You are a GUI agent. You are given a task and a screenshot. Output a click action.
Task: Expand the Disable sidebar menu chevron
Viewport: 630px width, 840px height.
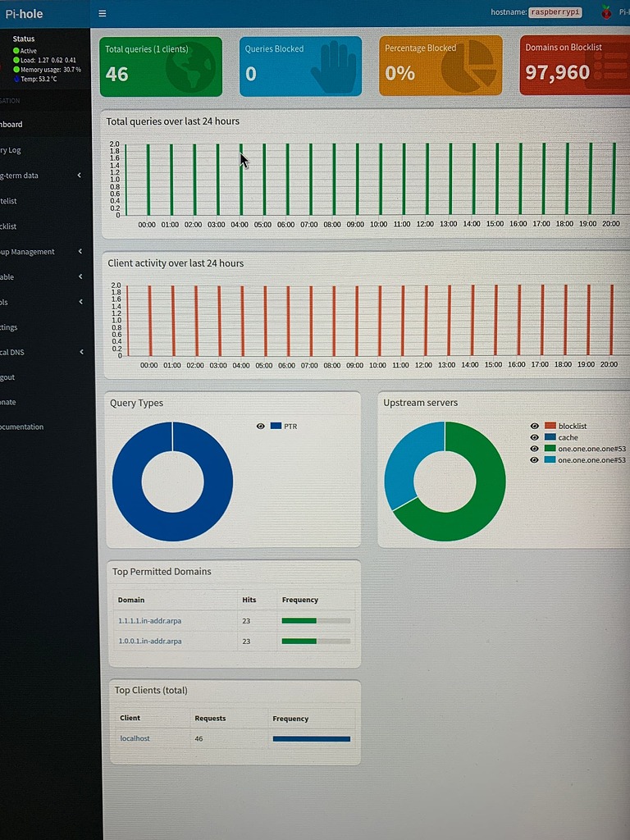(x=80, y=276)
